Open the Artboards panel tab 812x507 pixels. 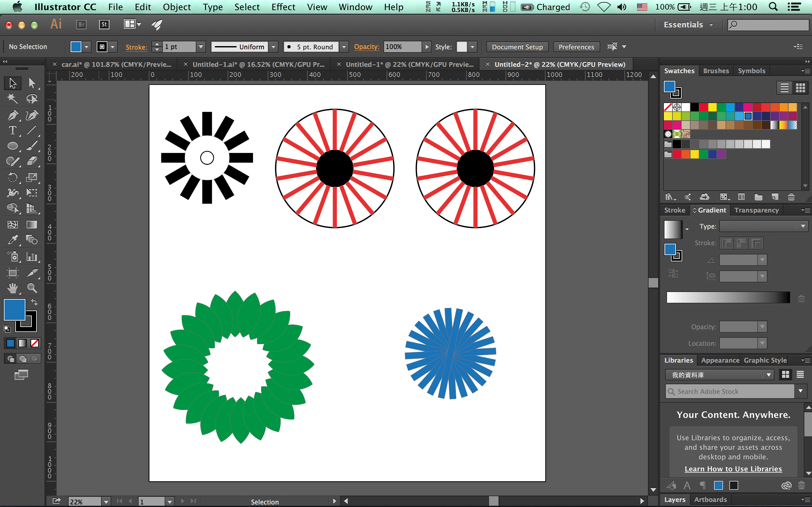coord(710,499)
